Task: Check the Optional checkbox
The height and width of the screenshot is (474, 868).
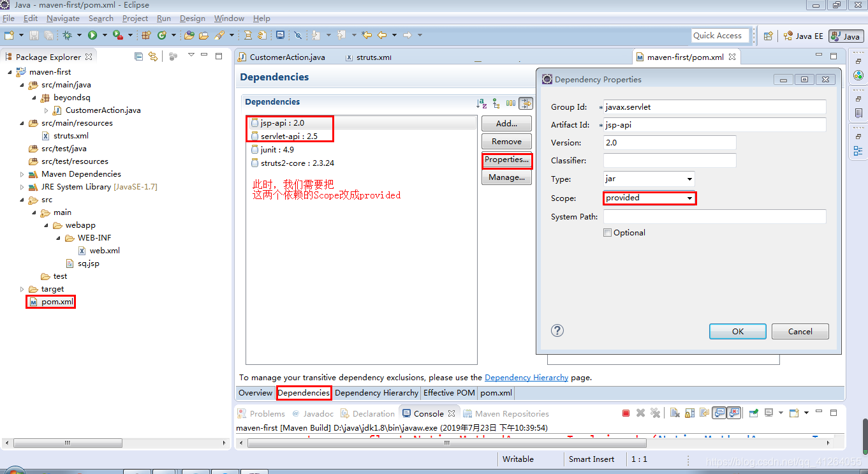Action: [x=607, y=233]
